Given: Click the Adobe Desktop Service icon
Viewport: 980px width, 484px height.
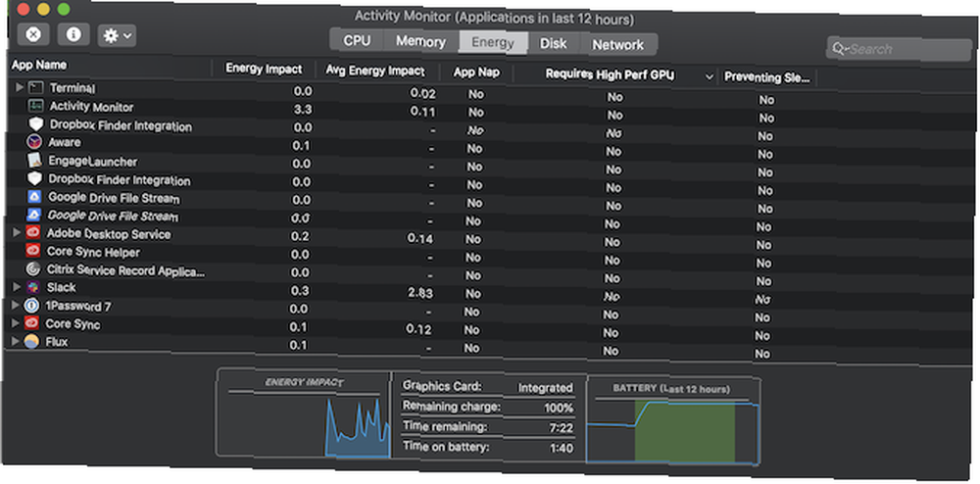Looking at the screenshot, I should 33,233.
